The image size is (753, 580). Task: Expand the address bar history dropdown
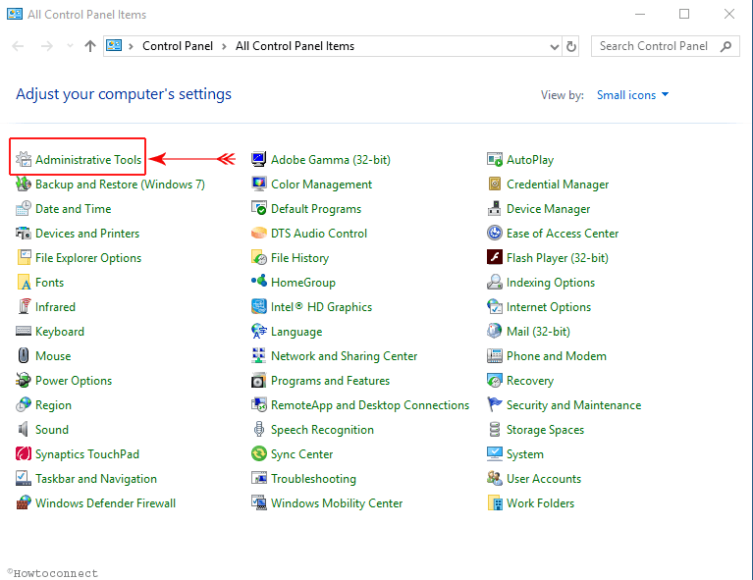[x=554, y=47]
